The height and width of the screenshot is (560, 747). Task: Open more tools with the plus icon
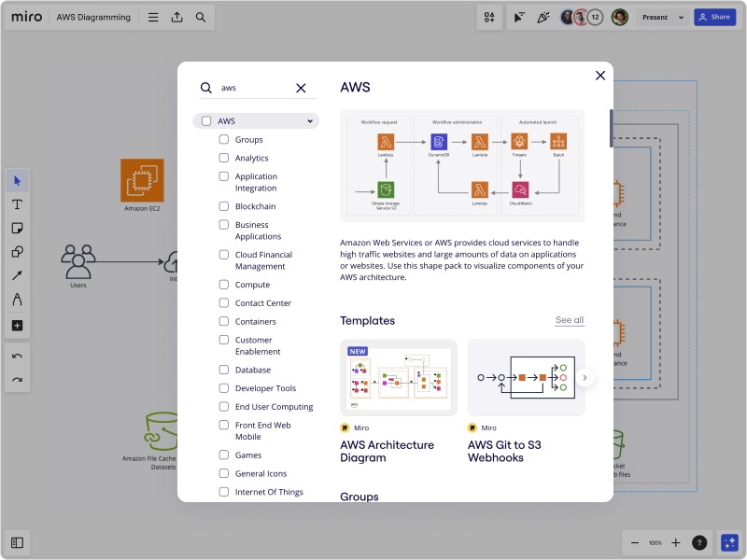pyautogui.click(x=16, y=325)
